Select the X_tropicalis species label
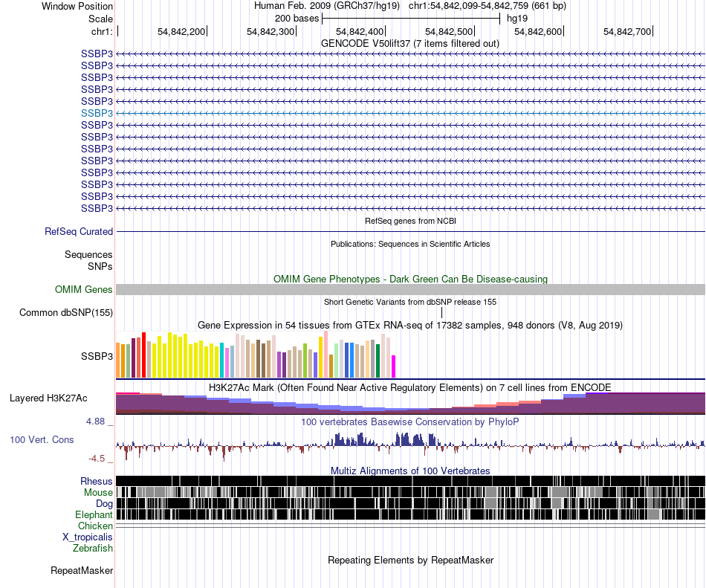The width and height of the screenshot is (706, 588). [88, 537]
